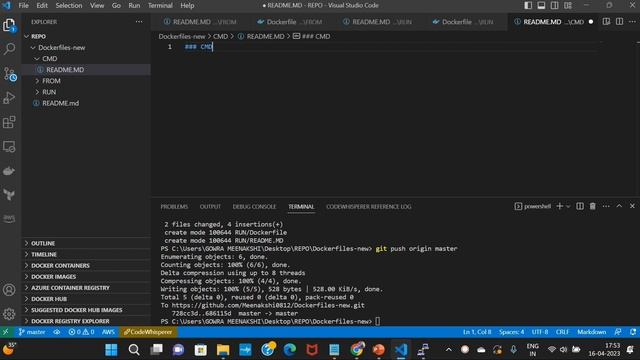Close the terminal panel
This screenshot has height=360, width=640.
tap(632, 206)
